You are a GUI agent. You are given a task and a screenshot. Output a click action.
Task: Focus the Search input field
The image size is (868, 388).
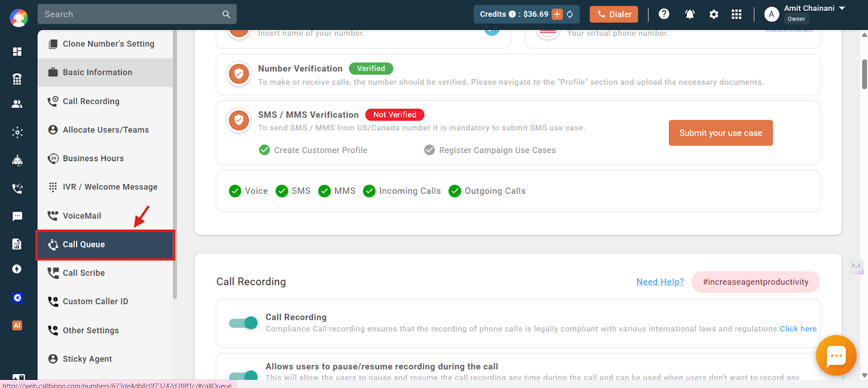click(130, 15)
